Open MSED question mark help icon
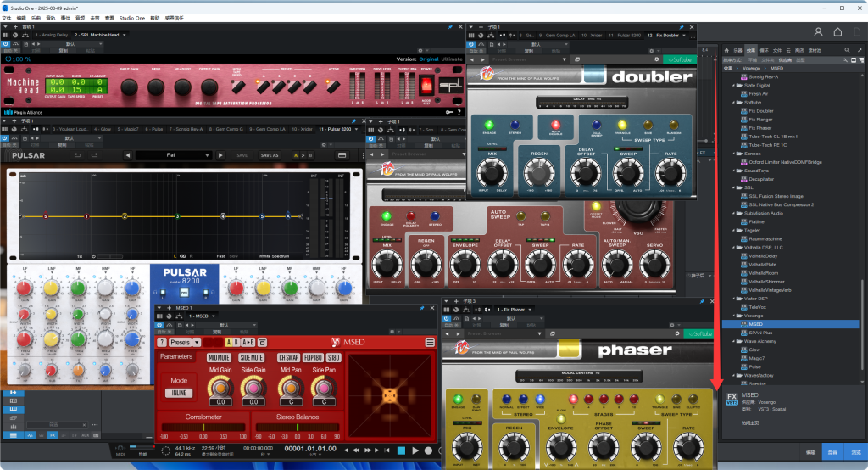 [162, 343]
